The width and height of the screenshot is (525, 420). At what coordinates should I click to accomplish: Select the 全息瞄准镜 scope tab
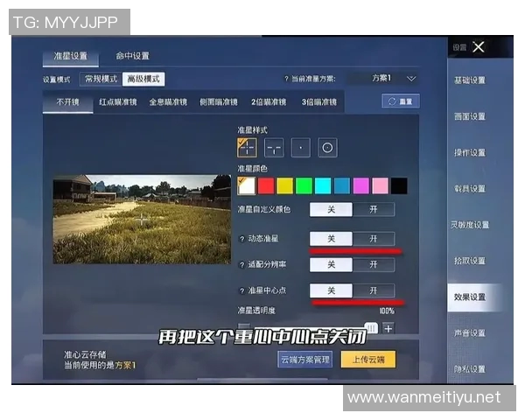[168, 101]
